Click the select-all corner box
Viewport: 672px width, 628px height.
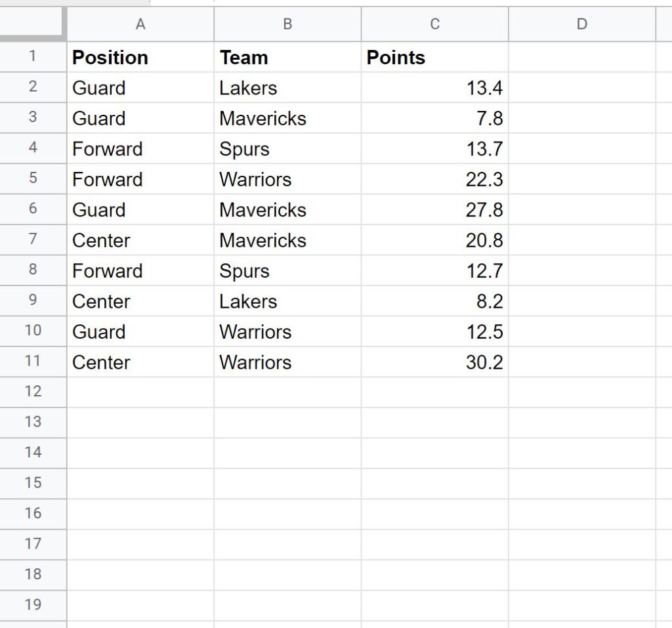33,24
